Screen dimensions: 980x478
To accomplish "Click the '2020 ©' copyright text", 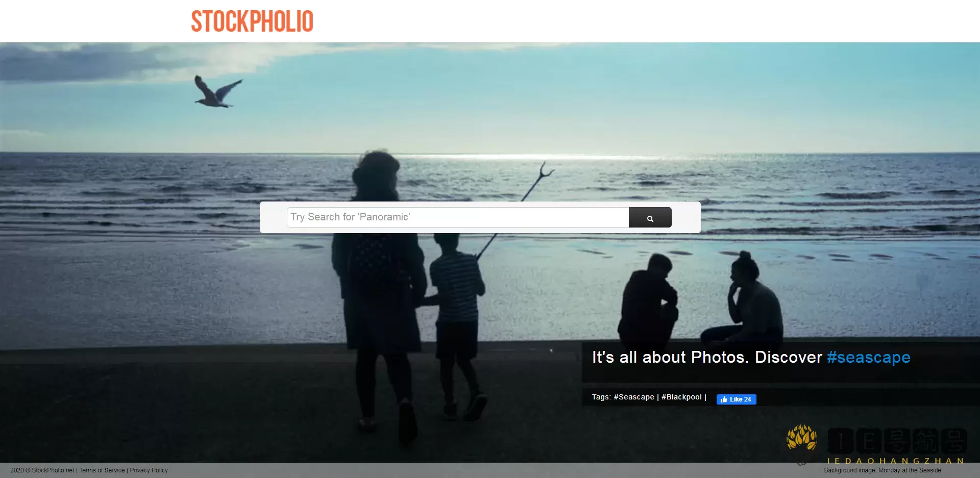I will [20, 470].
